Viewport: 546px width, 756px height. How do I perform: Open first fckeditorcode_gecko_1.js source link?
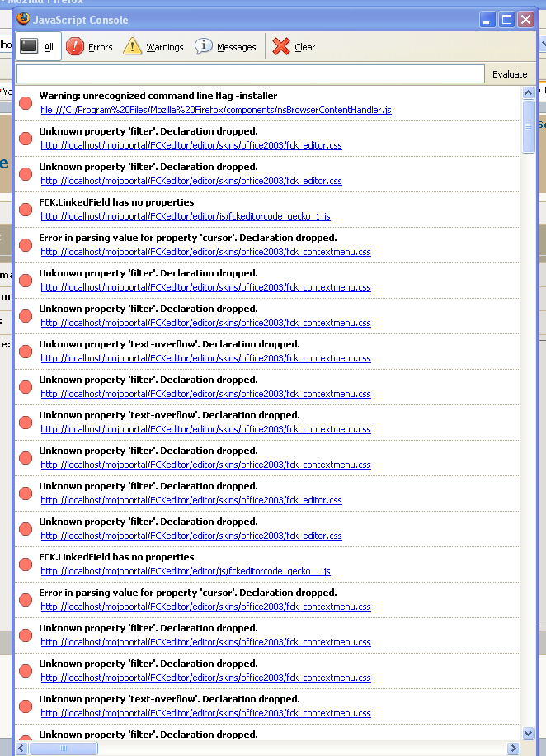[x=185, y=216]
